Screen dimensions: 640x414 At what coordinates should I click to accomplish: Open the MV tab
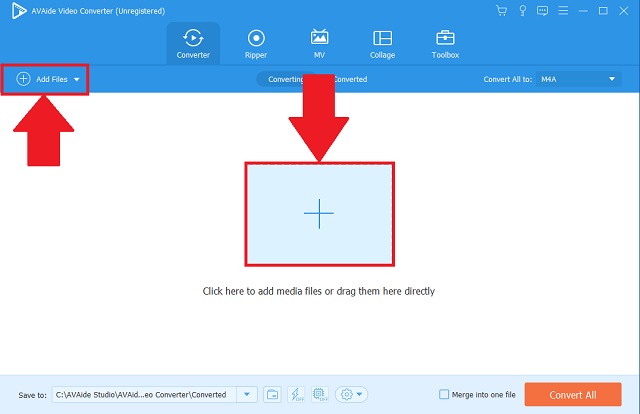[319, 44]
